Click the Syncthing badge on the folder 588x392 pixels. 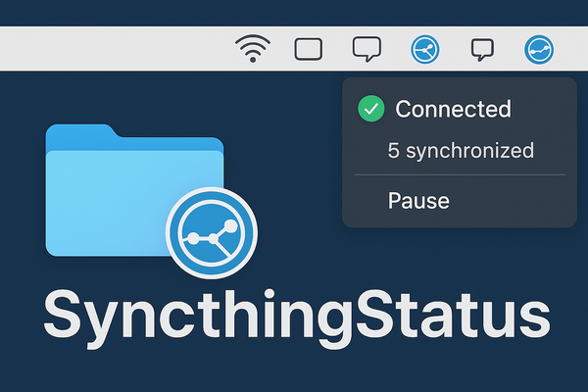(212, 233)
